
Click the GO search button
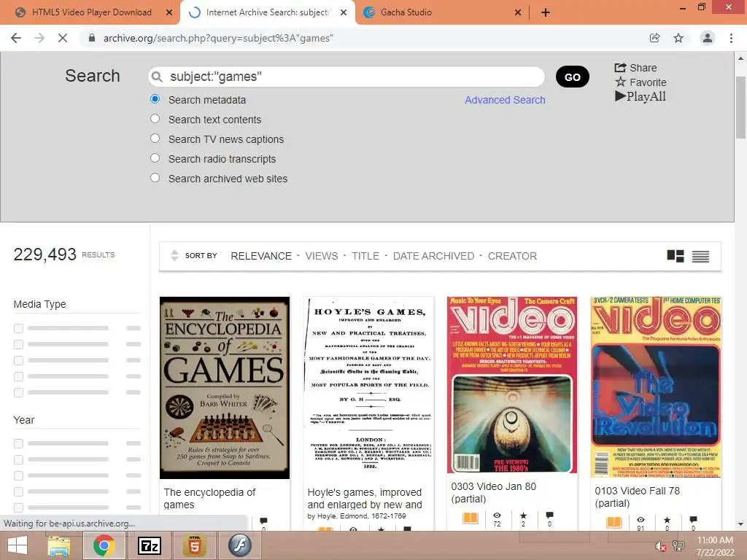572,77
